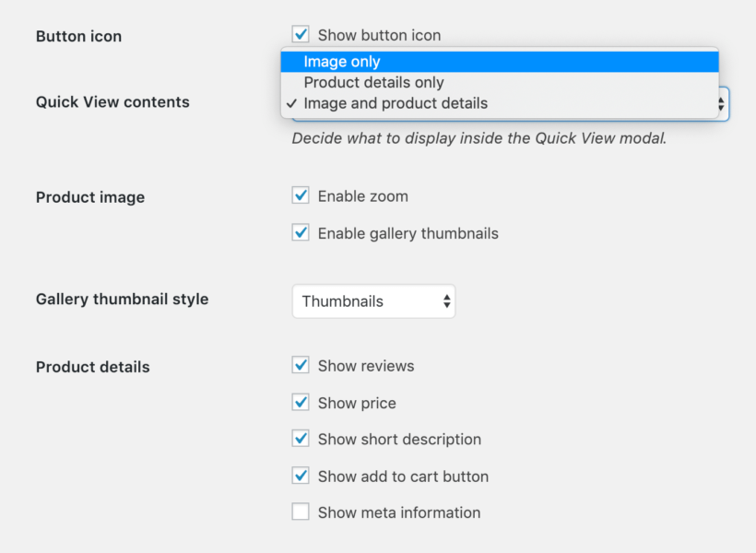Disable the "Show price" option
This screenshot has width=756, height=553.
[x=300, y=402]
